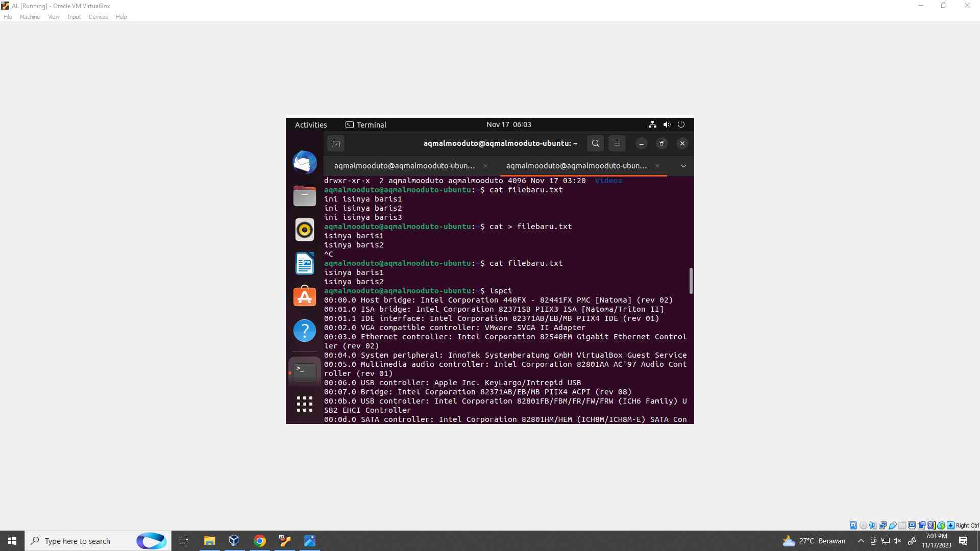Screen dimensions: 980x551
Task: Click the Windows clock showing 7:03 PM
Action: (x=937, y=541)
